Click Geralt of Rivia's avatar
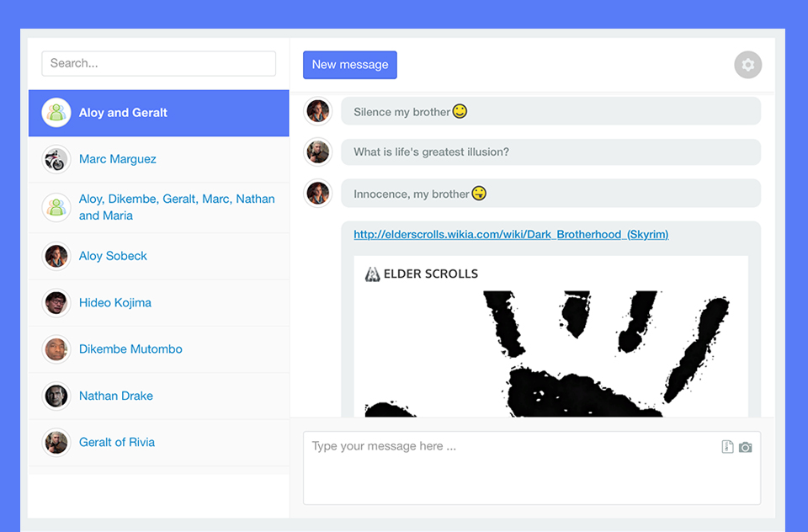The width and height of the screenshot is (808, 532). pyautogui.click(x=56, y=442)
